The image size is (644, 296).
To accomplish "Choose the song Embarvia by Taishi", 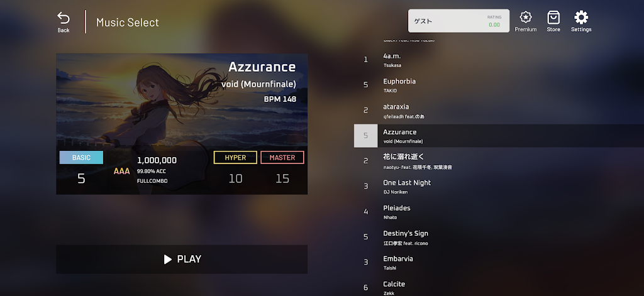I will 499,263.
